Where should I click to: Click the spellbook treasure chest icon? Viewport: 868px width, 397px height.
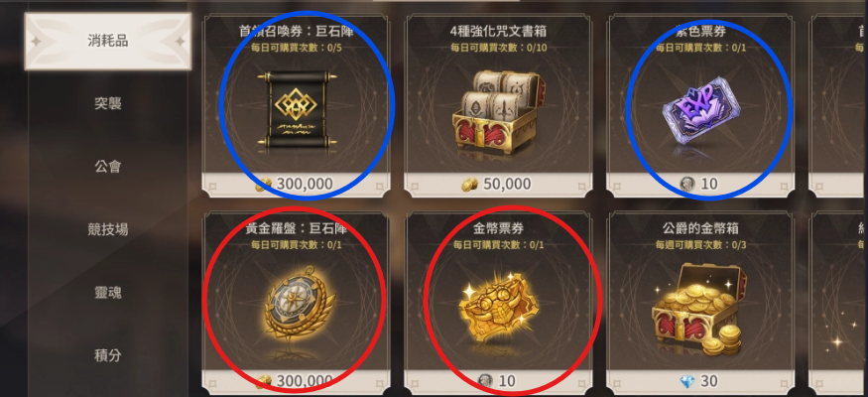pos(499,114)
